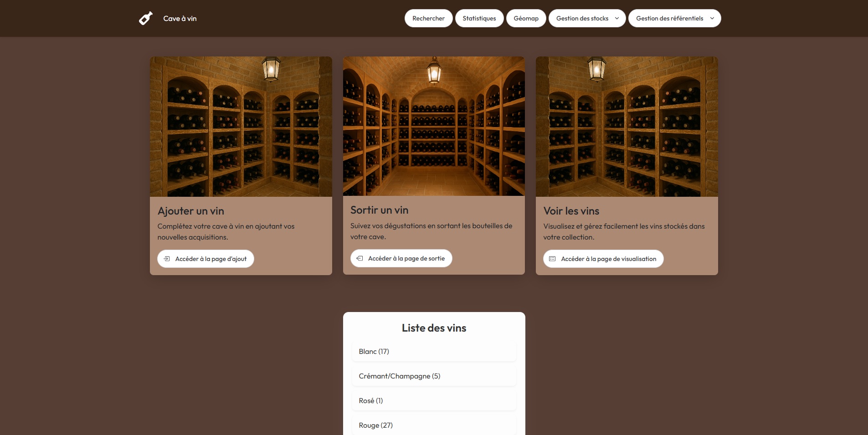Click the exit icon in the sortie button
This screenshot has height=435, width=868.
click(360, 258)
